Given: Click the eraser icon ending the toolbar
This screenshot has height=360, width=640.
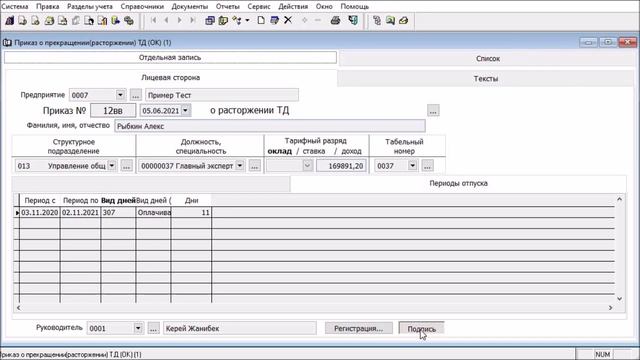Looking at the screenshot, I should coord(404,20).
